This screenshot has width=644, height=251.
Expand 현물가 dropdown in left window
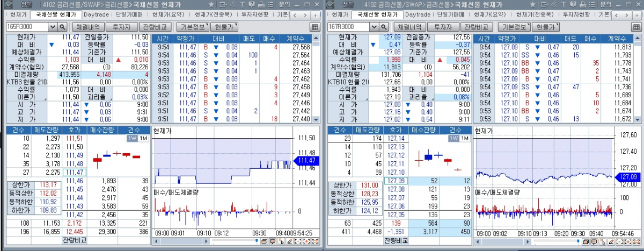coord(224,26)
